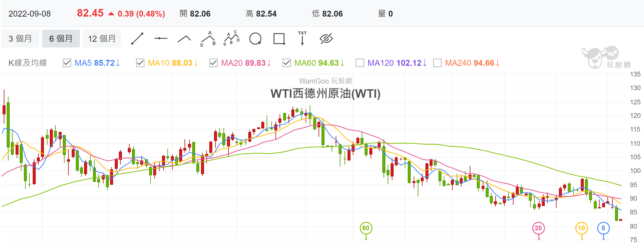Click the MA20 89.83 label
Image resolution: width=644 pixels, height=244 pixels.
tap(246, 63)
